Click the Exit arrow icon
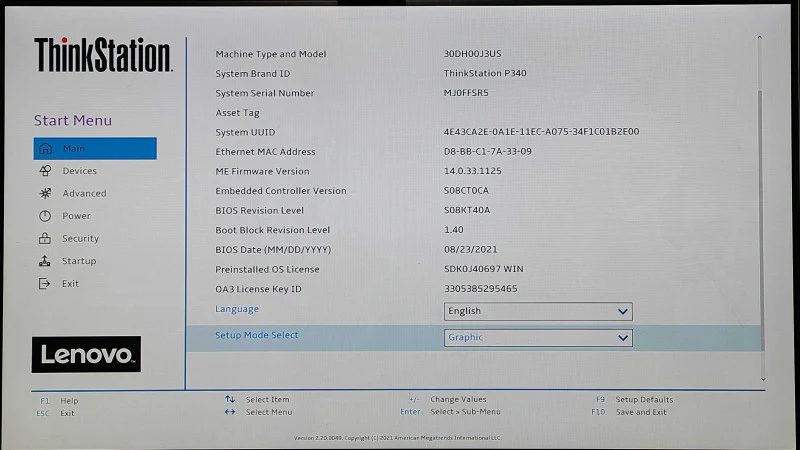The height and width of the screenshot is (450, 800). pos(44,284)
